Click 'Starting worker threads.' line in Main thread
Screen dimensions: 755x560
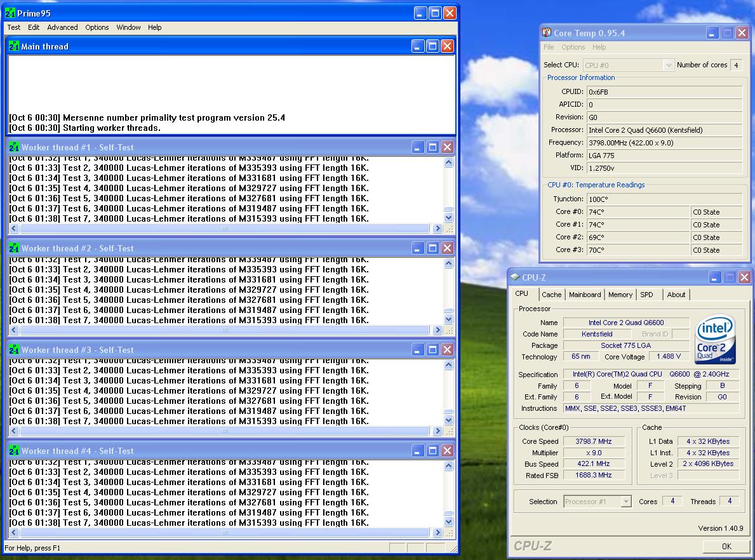(84, 128)
